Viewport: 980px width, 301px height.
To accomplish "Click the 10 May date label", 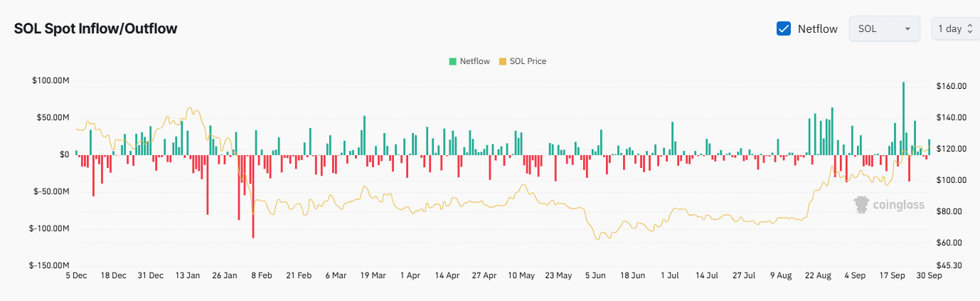I will (x=521, y=275).
